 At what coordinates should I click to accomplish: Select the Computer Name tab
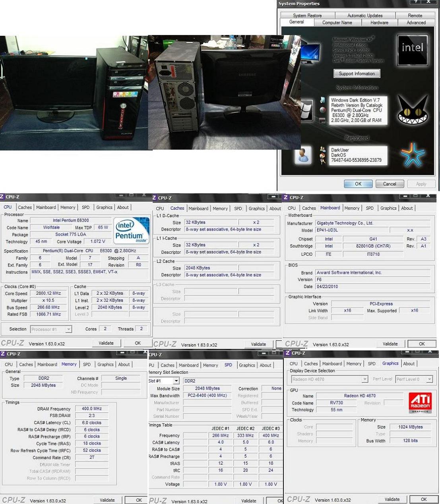click(x=337, y=23)
